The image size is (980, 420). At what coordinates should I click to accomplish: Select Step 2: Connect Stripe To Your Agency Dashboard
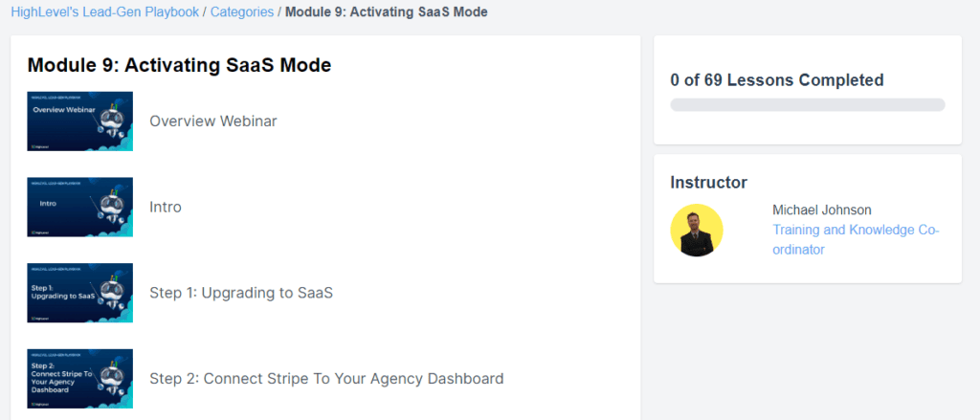point(326,379)
